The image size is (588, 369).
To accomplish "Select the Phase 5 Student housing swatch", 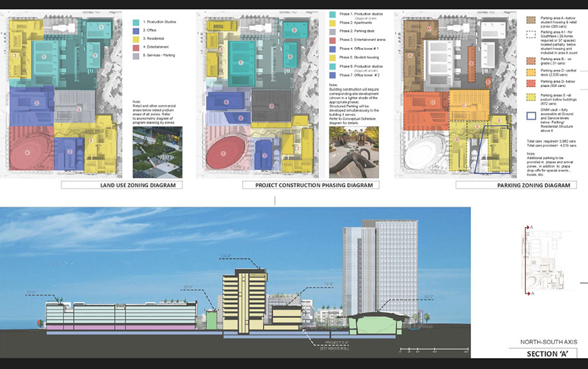I will point(334,57).
